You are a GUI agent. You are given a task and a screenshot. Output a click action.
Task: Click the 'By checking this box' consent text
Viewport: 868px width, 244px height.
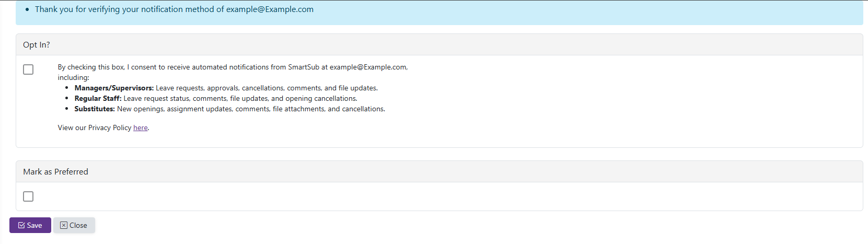pos(91,67)
